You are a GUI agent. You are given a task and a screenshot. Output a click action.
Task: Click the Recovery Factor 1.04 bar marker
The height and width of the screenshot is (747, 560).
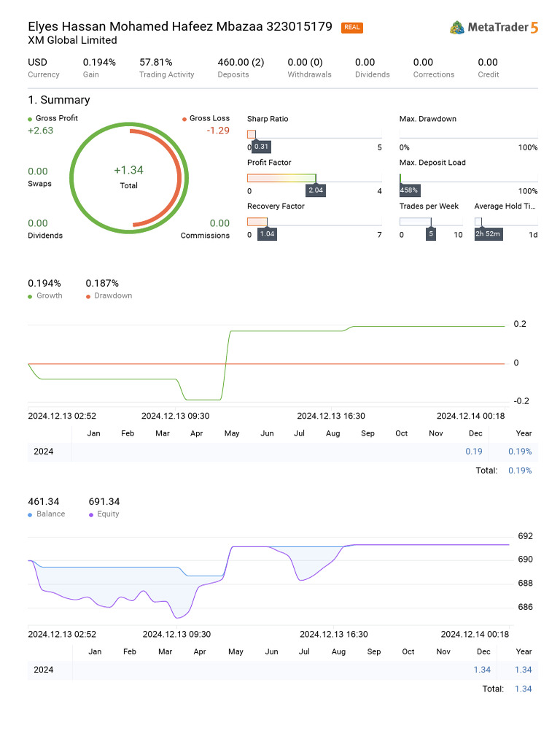click(267, 234)
